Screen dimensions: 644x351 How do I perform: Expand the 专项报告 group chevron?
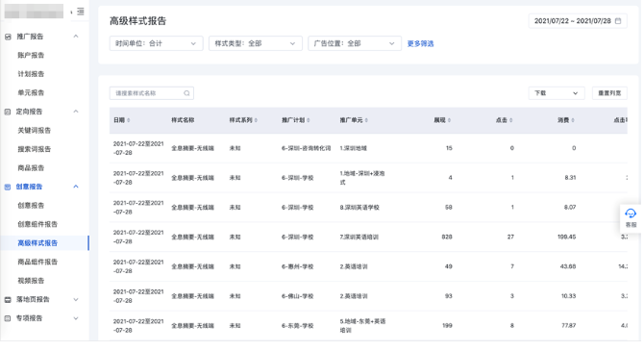(x=76, y=318)
